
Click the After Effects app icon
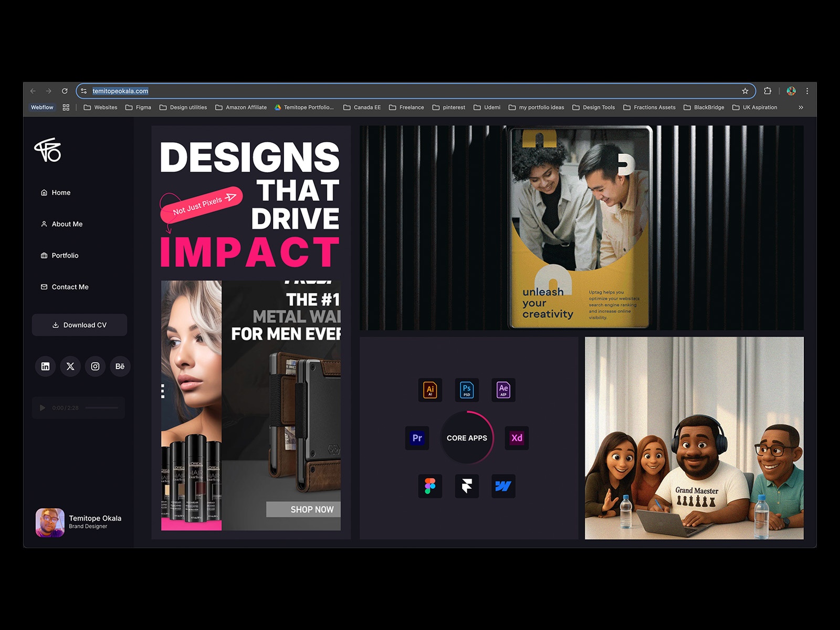pyautogui.click(x=503, y=390)
